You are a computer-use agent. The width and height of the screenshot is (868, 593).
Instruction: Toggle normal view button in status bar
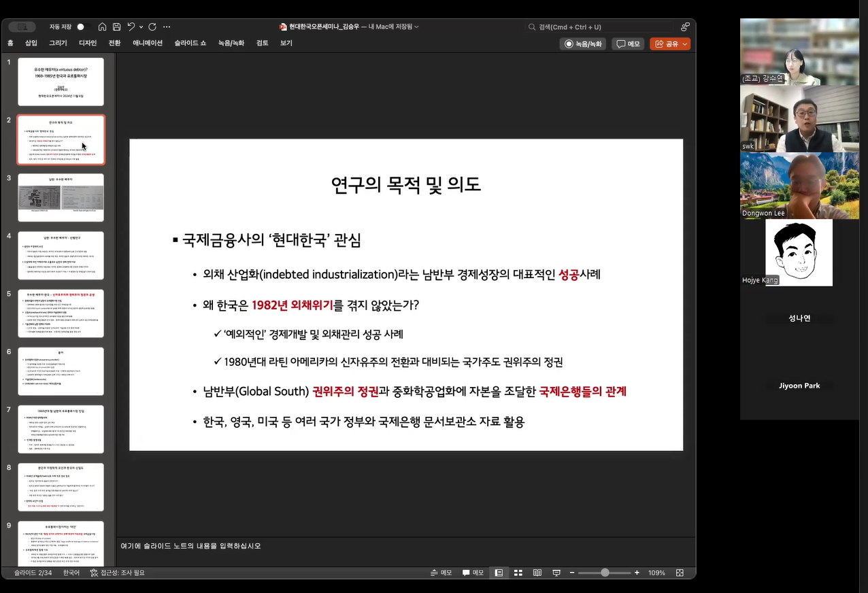[x=499, y=573]
